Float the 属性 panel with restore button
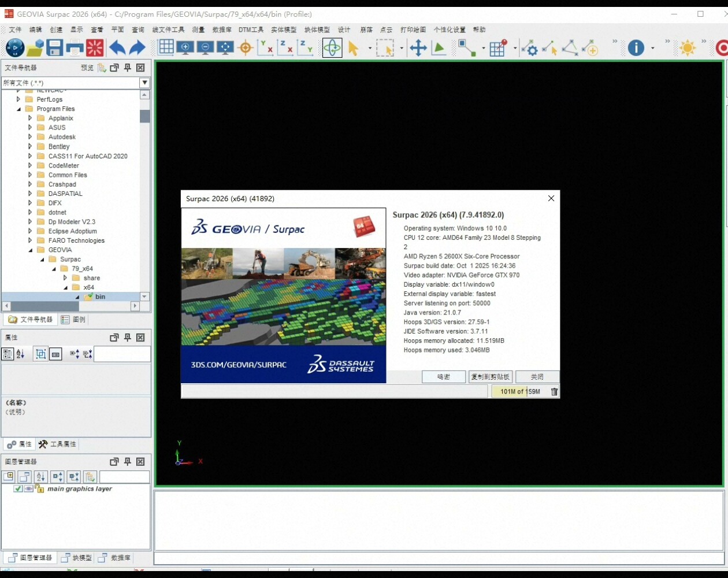This screenshot has height=578, width=728. click(114, 338)
